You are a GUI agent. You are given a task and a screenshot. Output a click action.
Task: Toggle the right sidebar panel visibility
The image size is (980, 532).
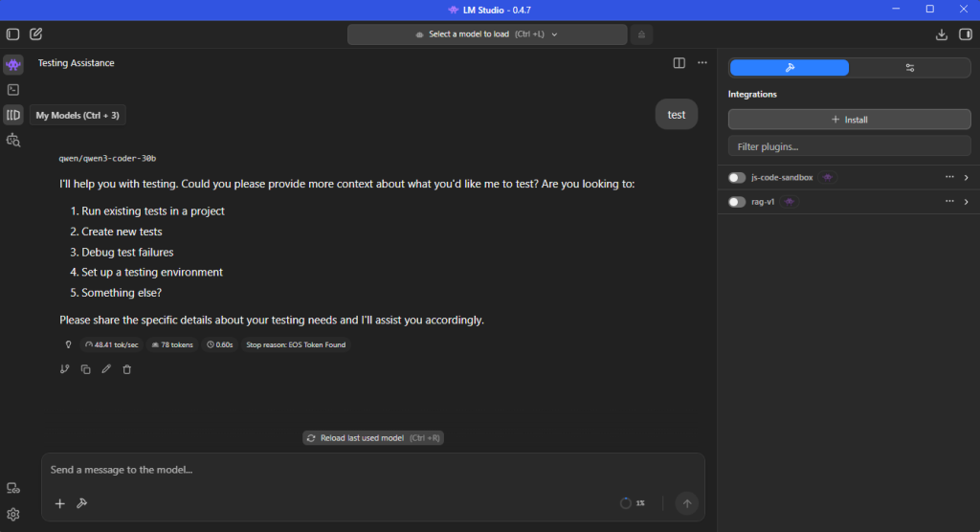coord(965,34)
